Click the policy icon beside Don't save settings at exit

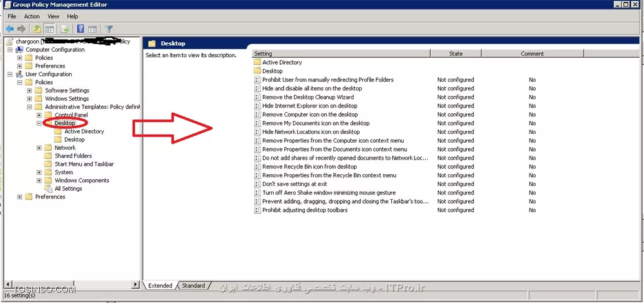(257, 184)
